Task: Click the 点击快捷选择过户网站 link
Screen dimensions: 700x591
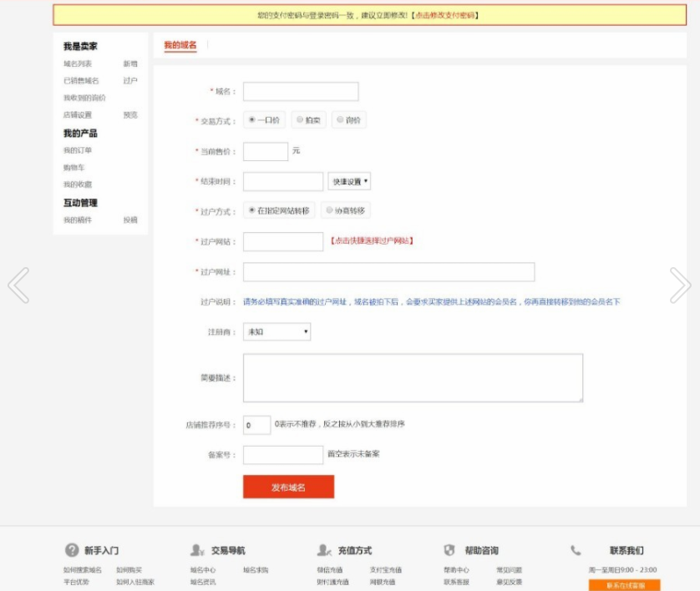Action: pos(372,241)
